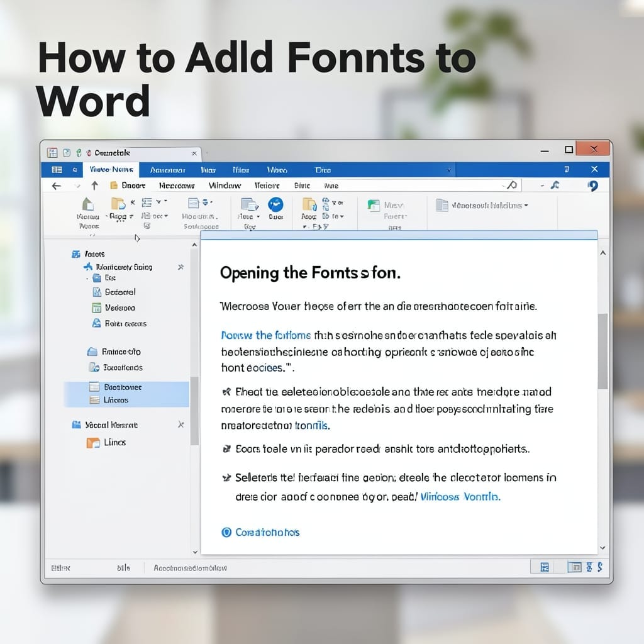Go back with the left arrow button

[x=56, y=186]
